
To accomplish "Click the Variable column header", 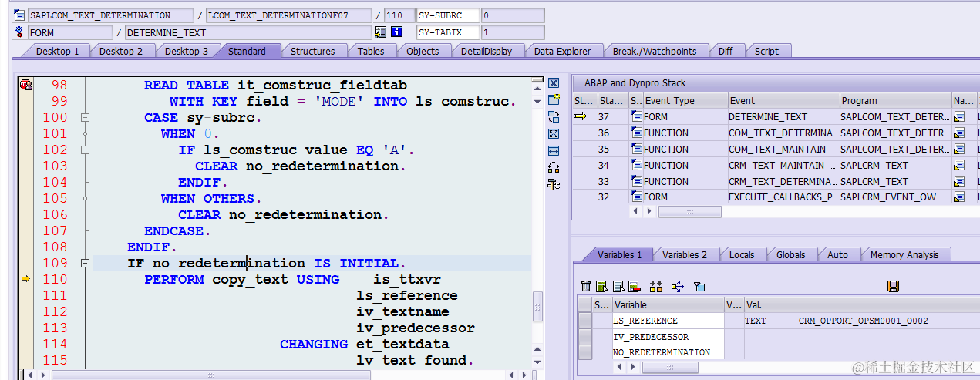I will click(x=668, y=305).
